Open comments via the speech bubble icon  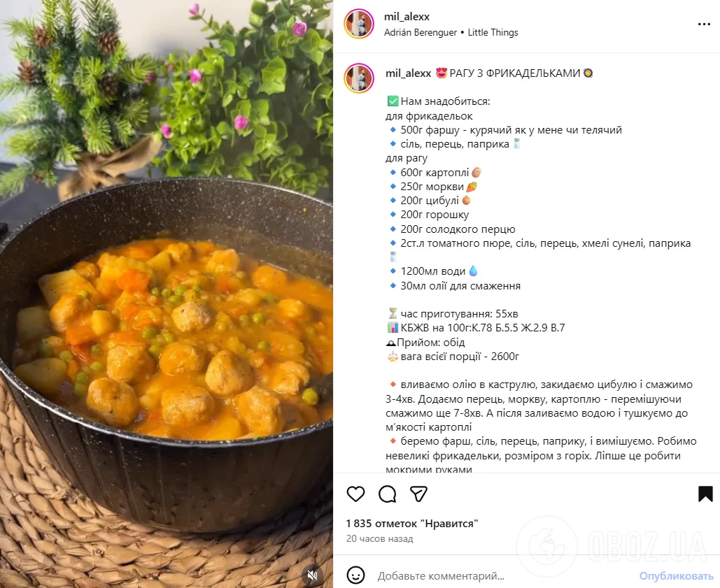[387, 494]
